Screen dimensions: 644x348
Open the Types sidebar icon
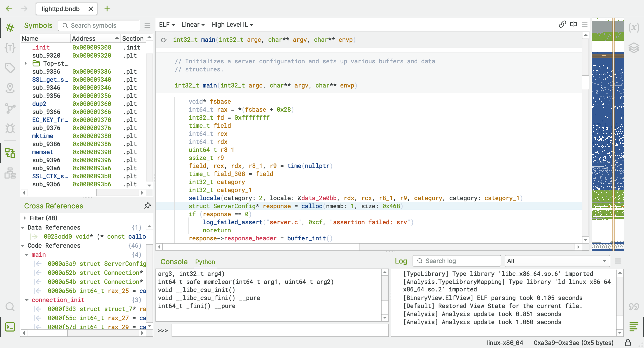click(x=10, y=48)
